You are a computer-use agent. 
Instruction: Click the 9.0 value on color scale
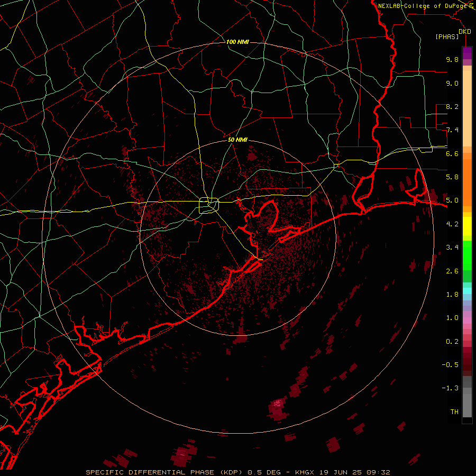tap(452, 83)
